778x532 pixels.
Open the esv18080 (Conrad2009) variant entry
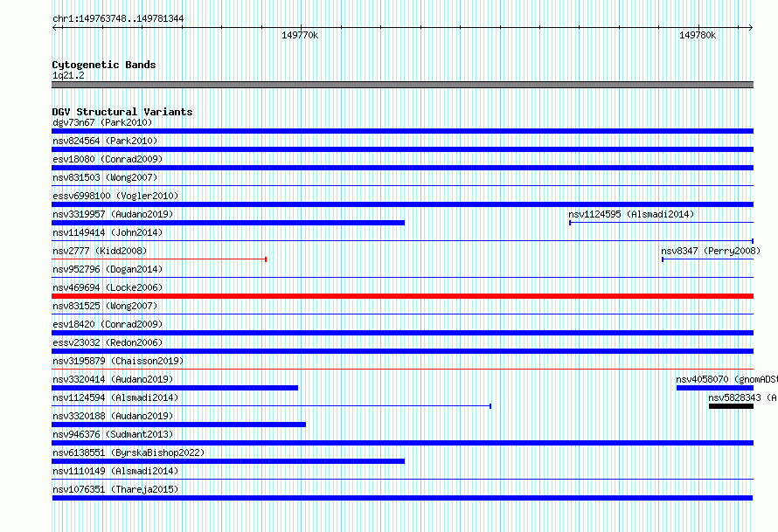108,159
